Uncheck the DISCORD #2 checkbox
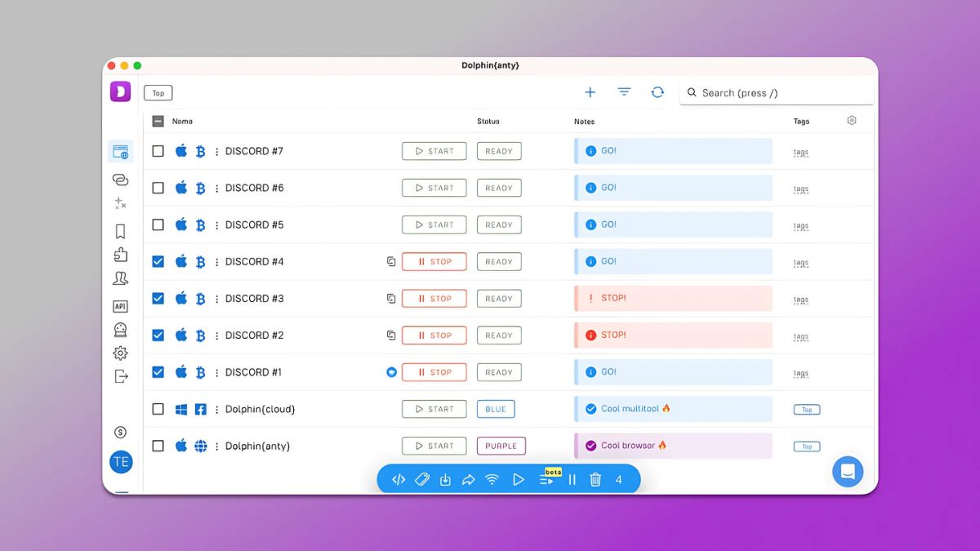980x551 pixels. pyautogui.click(x=158, y=335)
